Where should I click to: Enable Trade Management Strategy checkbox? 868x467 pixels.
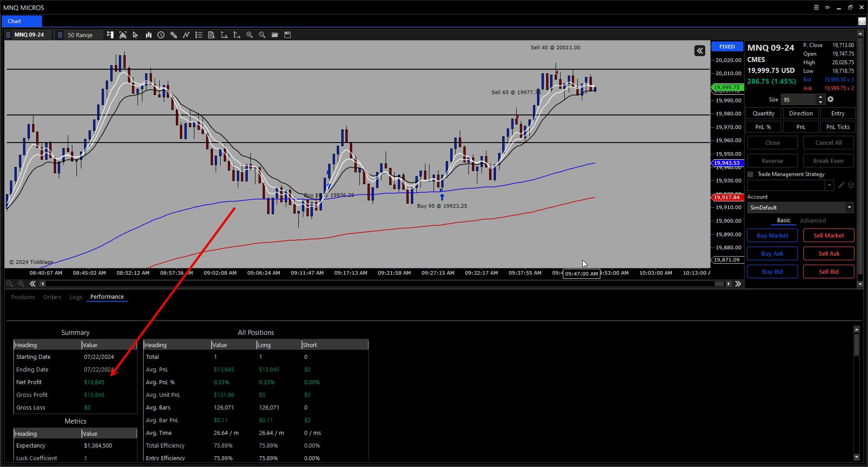coord(750,174)
